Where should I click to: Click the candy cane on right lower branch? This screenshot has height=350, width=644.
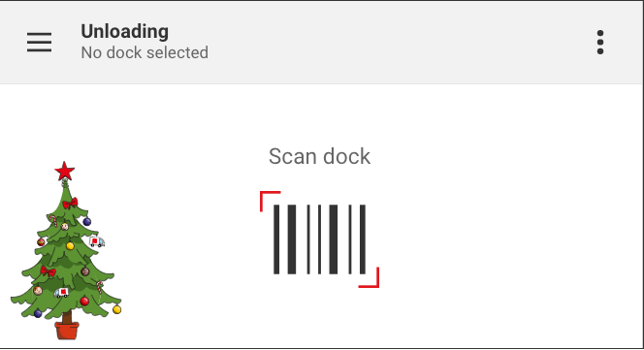pos(100,287)
